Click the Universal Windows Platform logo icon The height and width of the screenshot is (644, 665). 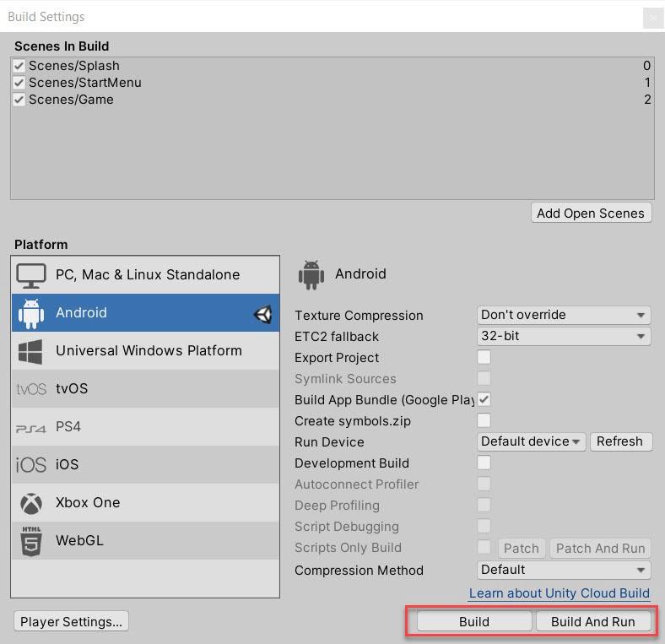click(31, 351)
